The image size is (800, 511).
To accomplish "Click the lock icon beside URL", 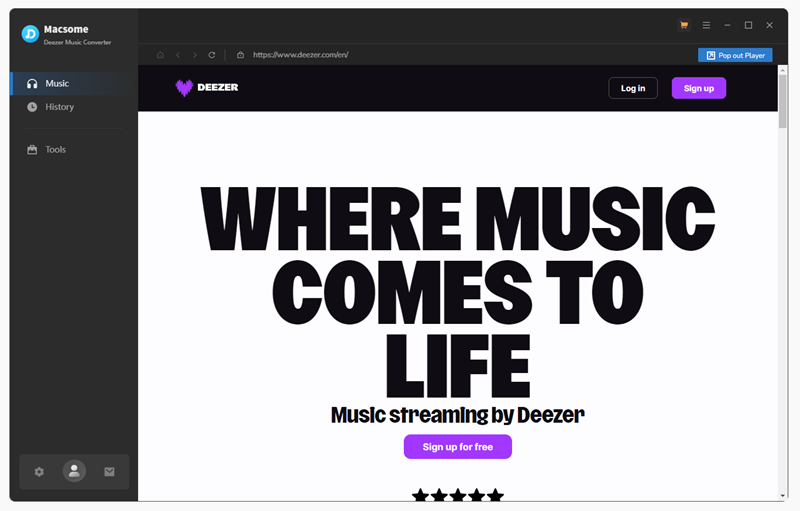I will click(240, 55).
